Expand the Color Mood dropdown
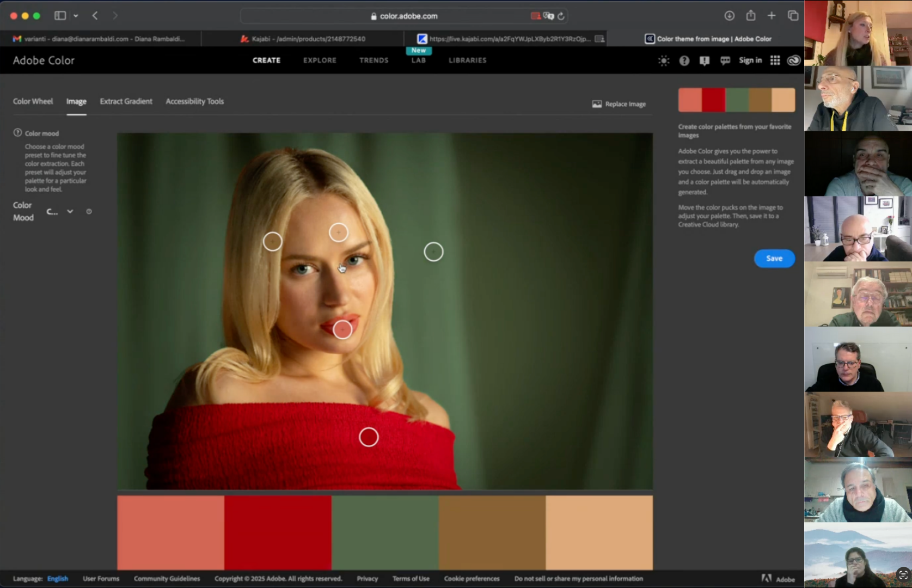This screenshot has width=912, height=588. pyautogui.click(x=60, y=211)
